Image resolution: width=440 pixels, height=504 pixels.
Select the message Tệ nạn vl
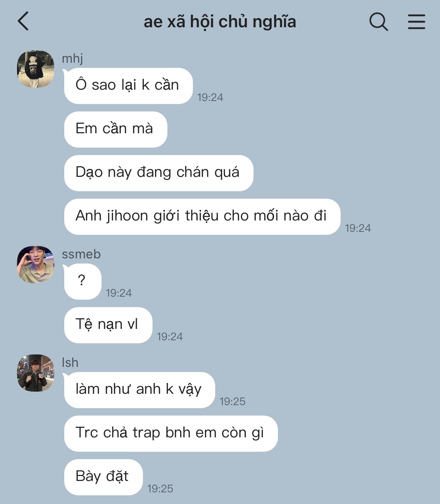[108, 325]
